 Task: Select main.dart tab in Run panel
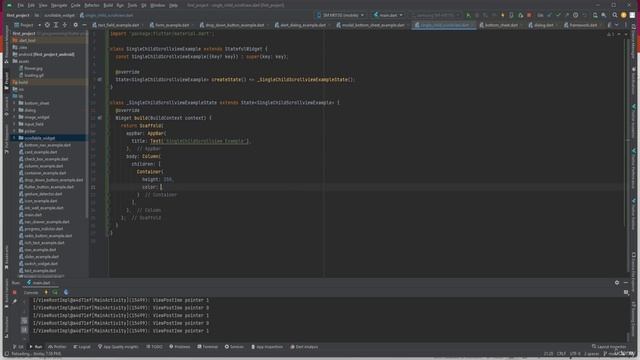tap(39, 282)
